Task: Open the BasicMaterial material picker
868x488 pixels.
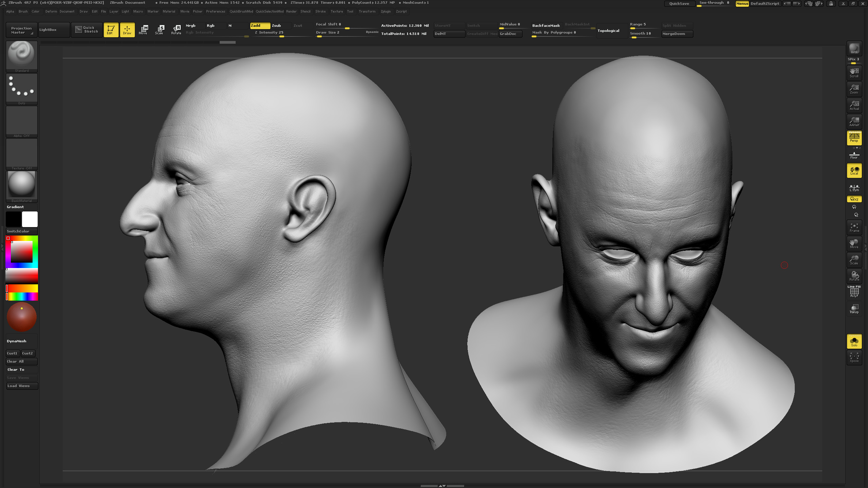Action: (x=22, y=187)
